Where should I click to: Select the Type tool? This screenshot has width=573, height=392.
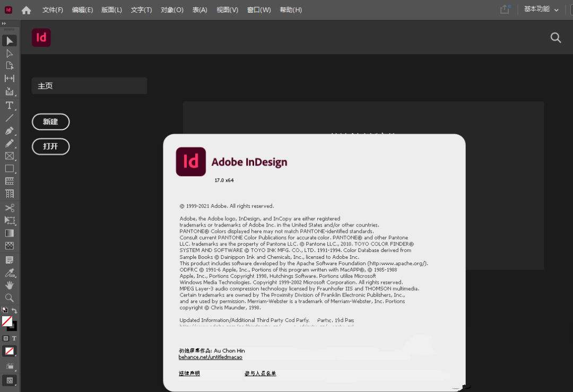pyautogui.click(x=10, y=106)
